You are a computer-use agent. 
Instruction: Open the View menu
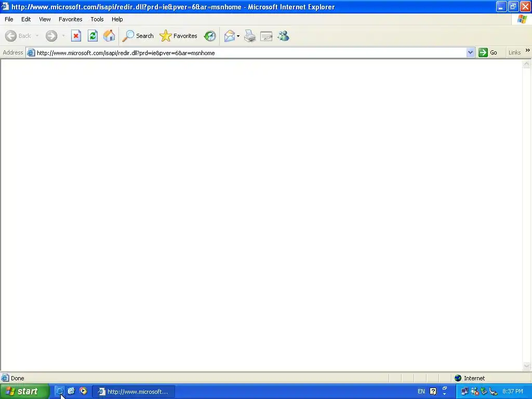45,19
